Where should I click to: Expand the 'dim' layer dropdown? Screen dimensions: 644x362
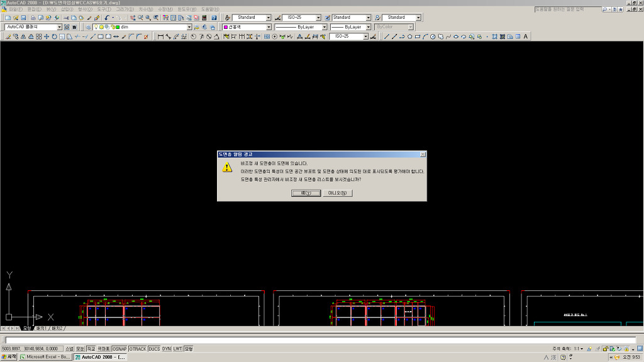[x=189, y=28]
